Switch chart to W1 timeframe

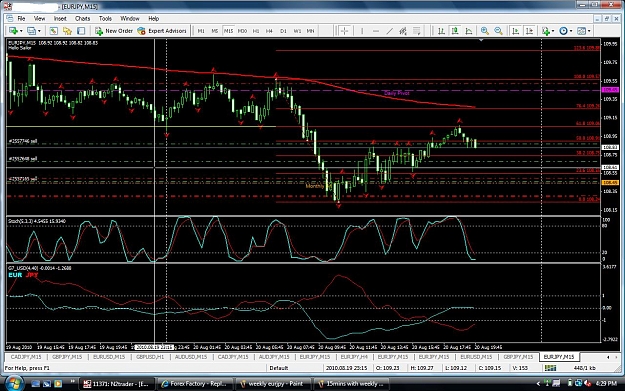tap(297, 31)
